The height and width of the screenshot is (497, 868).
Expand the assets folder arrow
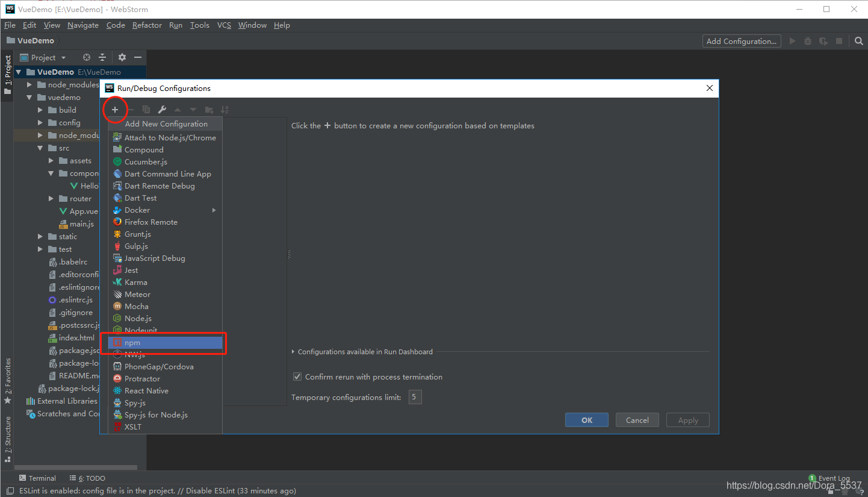51,161
